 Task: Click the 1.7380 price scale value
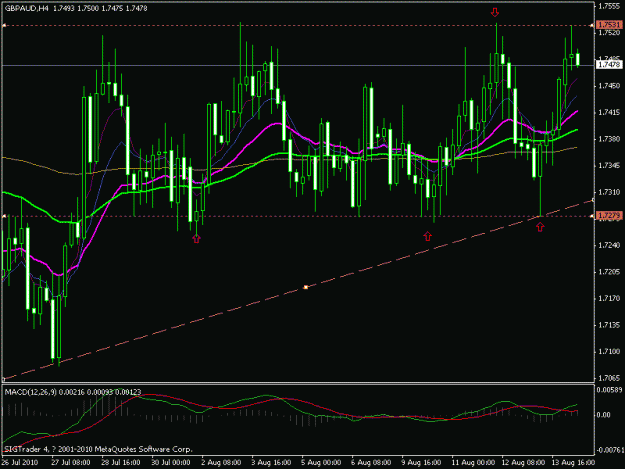609,139
